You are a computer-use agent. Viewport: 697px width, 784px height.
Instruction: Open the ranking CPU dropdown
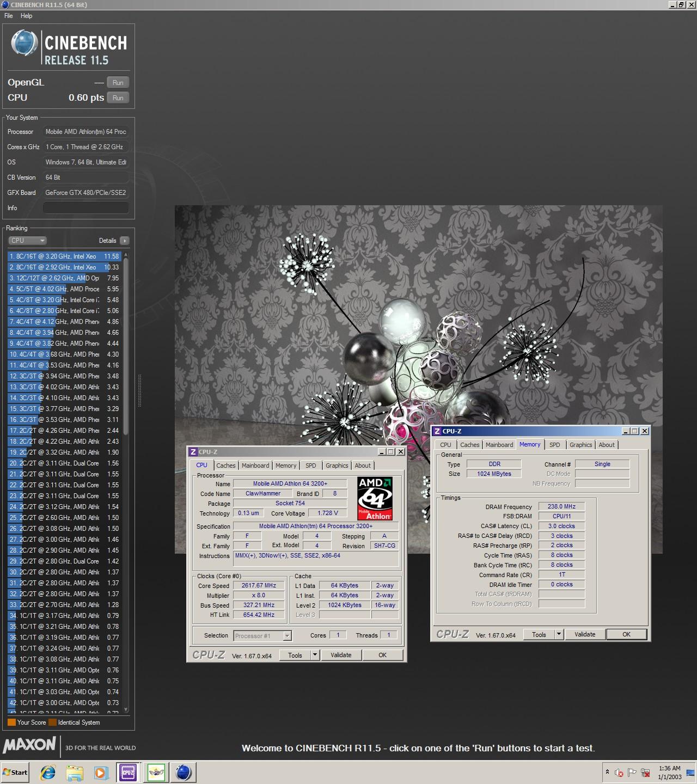tap(27, 240)
